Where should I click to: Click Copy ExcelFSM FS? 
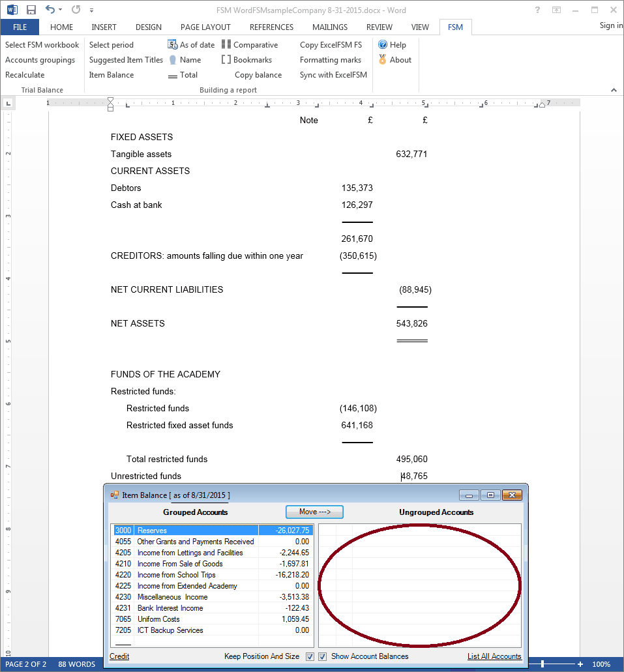point(331,44)
